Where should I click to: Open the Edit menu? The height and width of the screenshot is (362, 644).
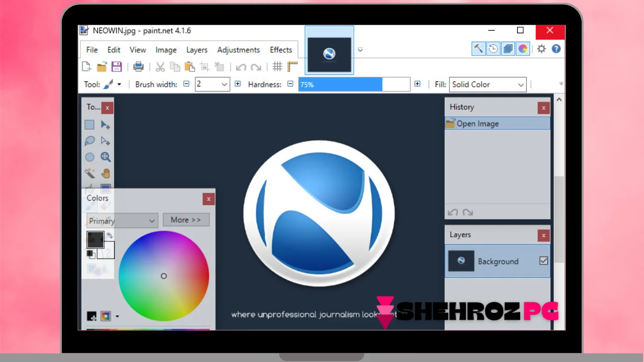click(x=114, y=50)
